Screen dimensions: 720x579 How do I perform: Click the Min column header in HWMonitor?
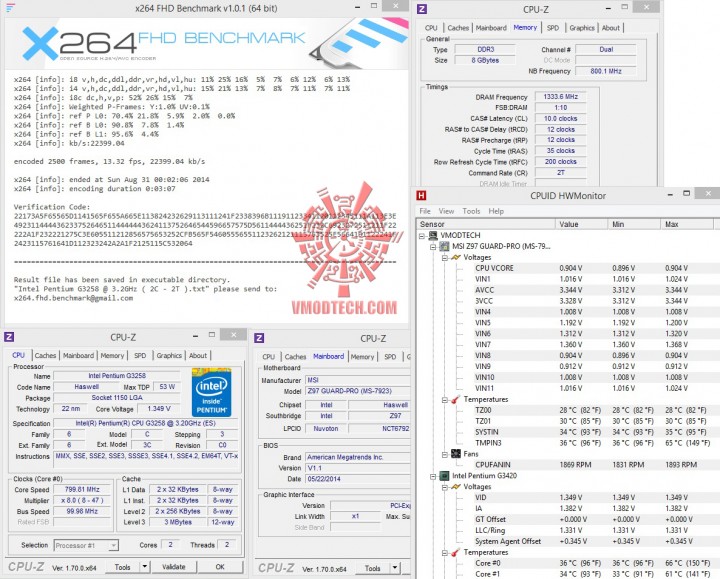(635, 224)
